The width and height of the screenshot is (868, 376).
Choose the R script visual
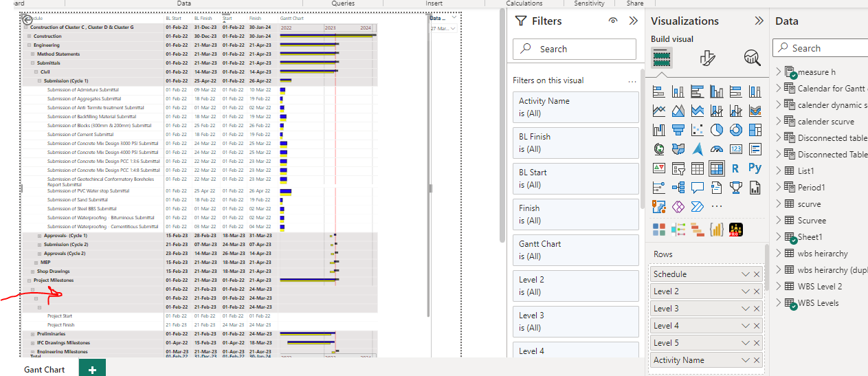(736, 168)
